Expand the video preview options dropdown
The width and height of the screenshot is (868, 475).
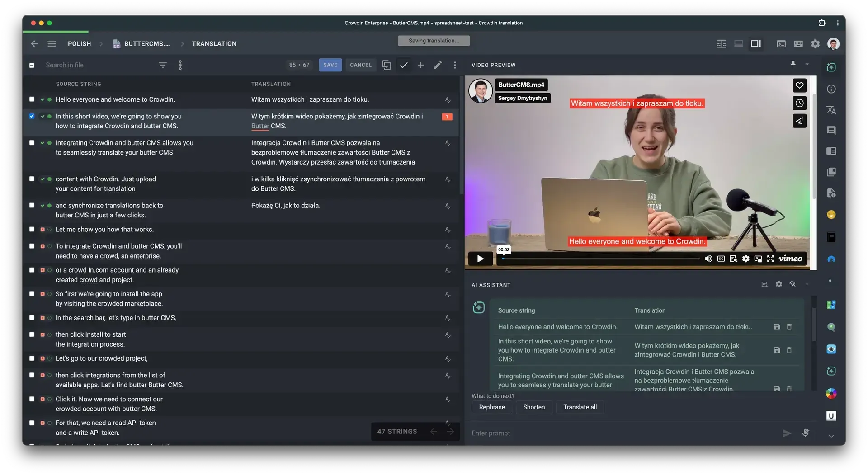tap(807, 64)
